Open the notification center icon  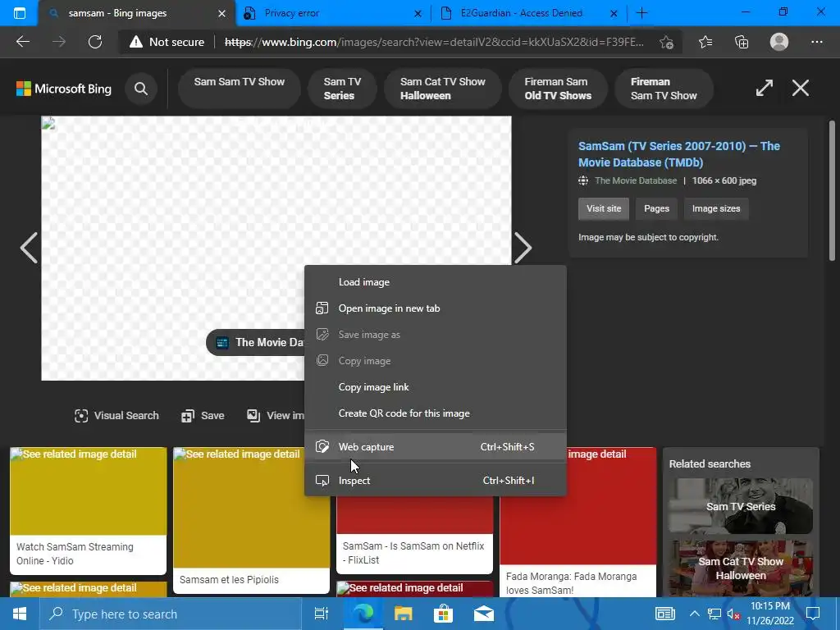coord(813,614)
